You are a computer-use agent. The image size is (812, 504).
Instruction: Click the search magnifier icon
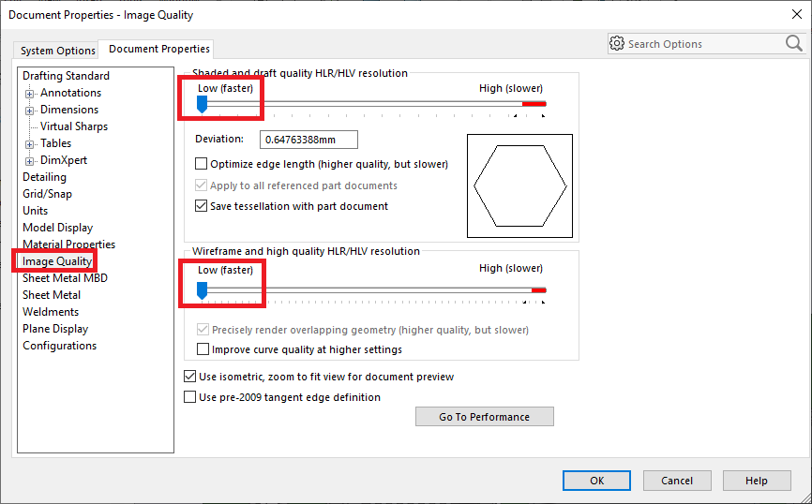793,44
